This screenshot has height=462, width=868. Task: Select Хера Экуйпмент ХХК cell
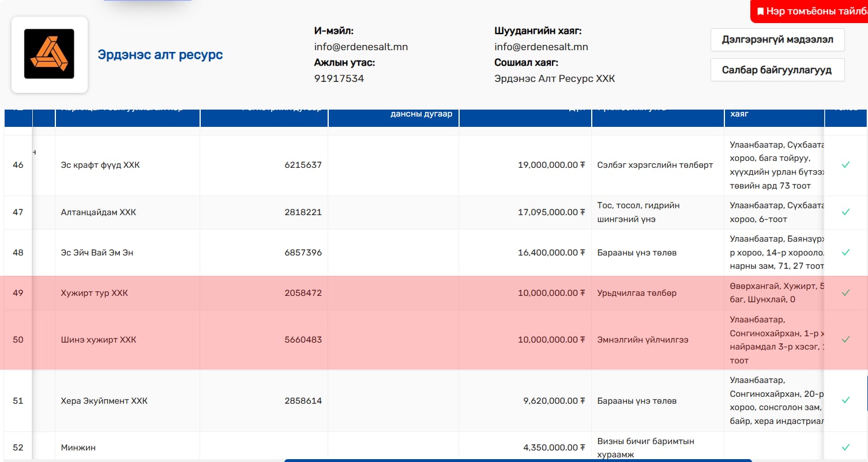[127, 401]
